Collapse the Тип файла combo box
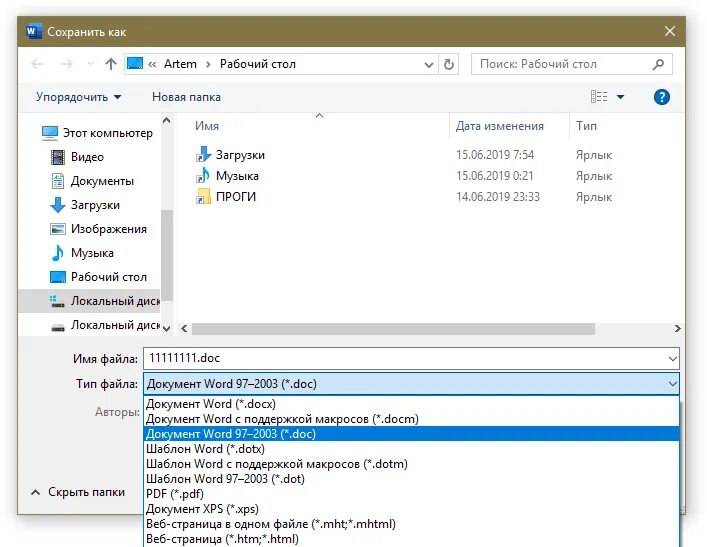 click(672, 384)
